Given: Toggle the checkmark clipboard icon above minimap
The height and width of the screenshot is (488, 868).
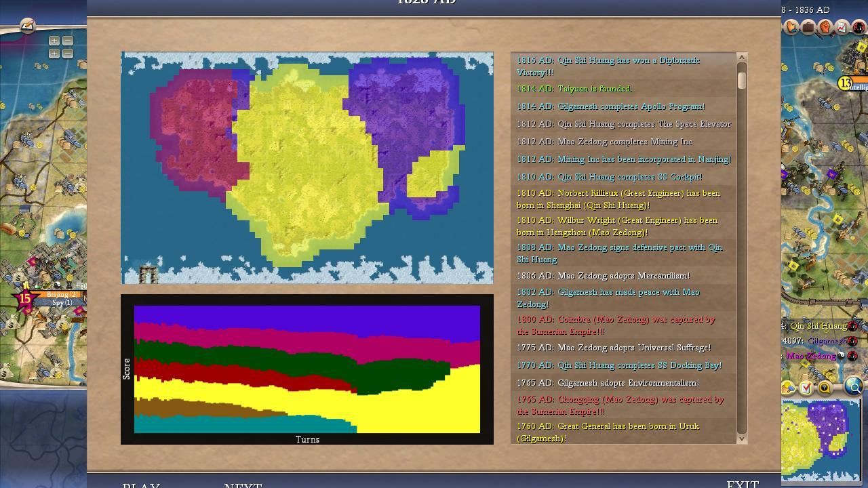Looking at the screenshot, I should 806,388.
